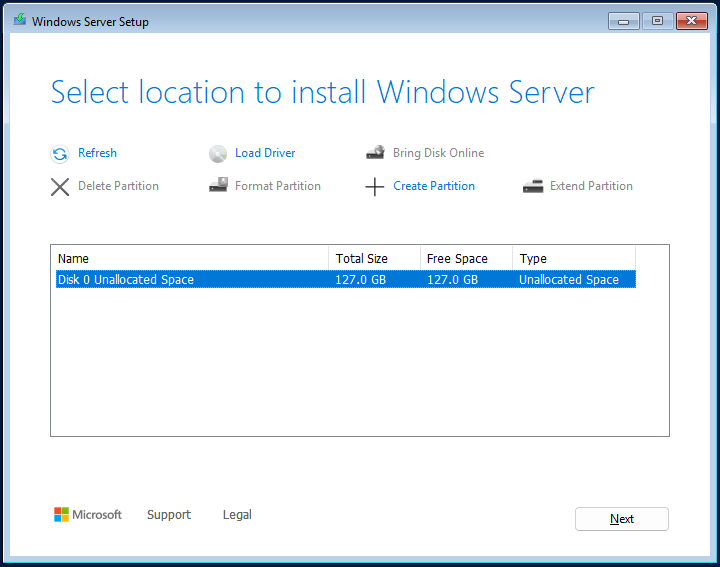Screen dimensions: 720x567
Task: Click the Next button
Action: (622, 519)
